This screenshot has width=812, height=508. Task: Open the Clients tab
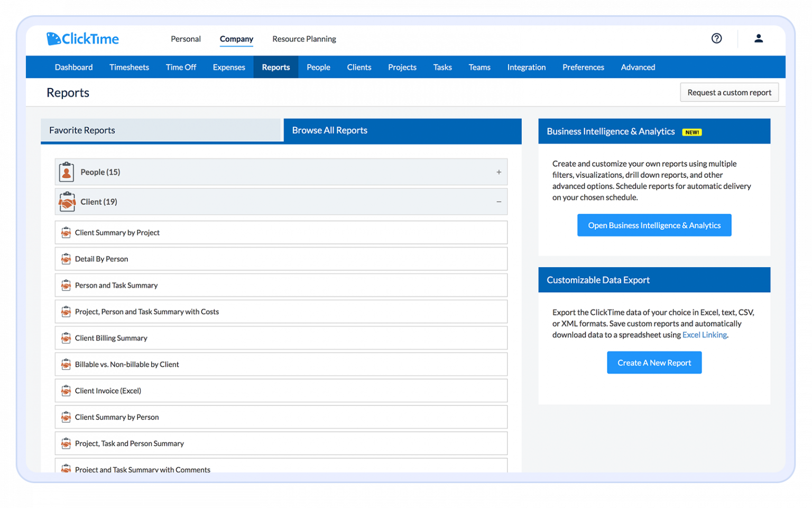click(x=359, y=67)
